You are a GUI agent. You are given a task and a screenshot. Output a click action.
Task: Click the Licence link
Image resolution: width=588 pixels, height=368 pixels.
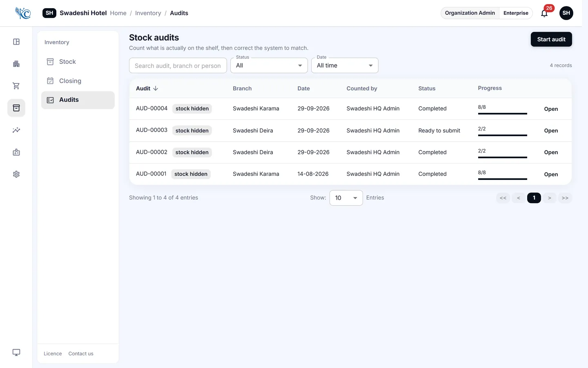click(53, 354)
